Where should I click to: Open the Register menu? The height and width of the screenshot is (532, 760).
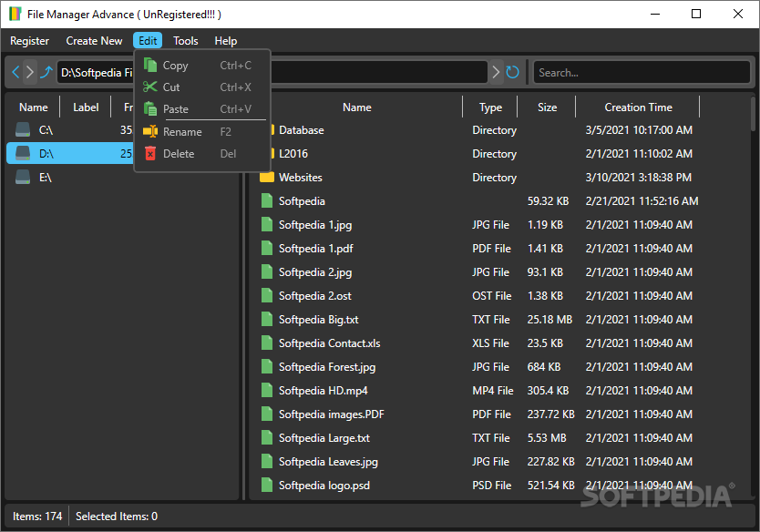click(x=29, y=41)
